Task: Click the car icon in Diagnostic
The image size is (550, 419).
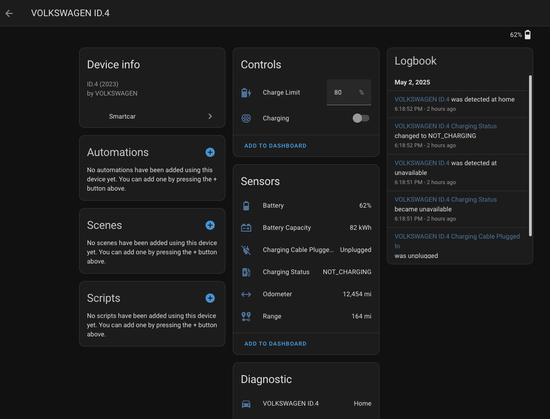Action: 246,404
